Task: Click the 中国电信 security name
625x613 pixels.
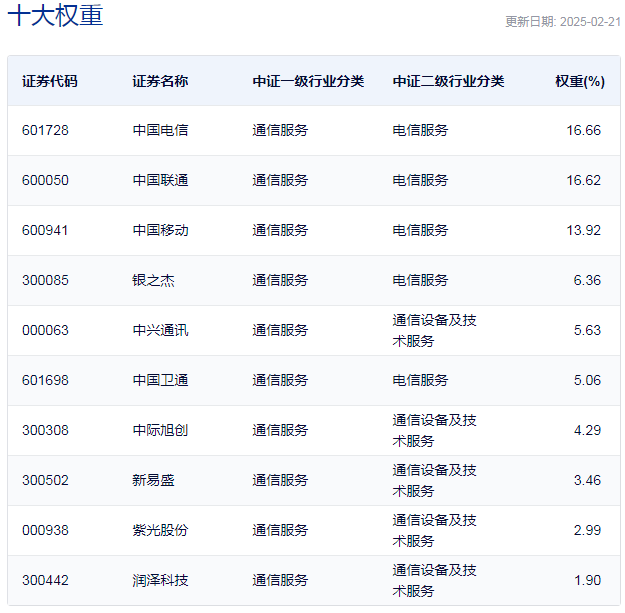Action: click(160, 130)
